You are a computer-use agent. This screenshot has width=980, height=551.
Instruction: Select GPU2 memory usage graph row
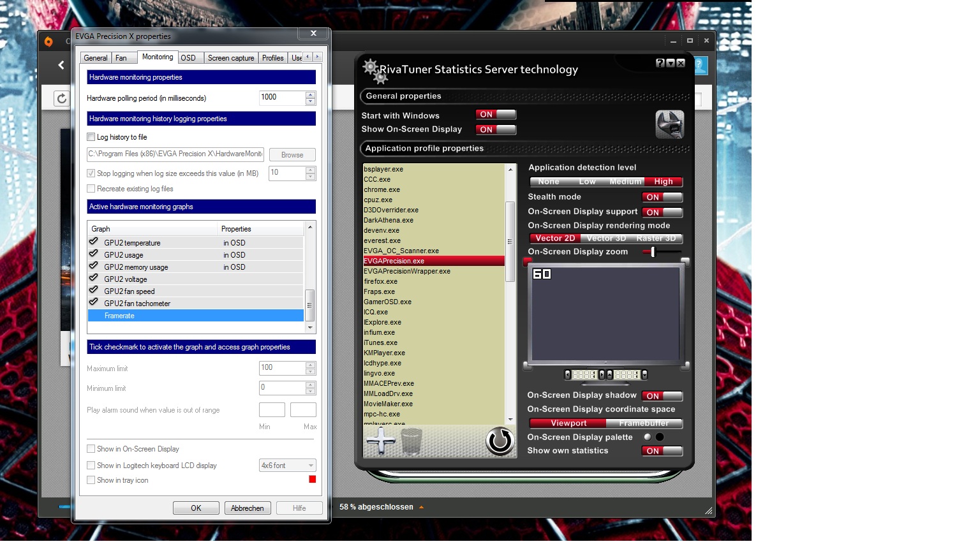[196, 267]
